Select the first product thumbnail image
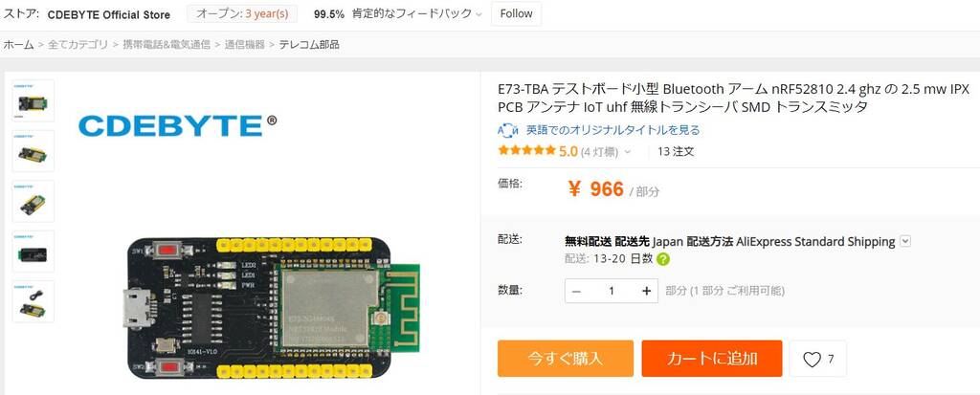Screen dimensions: 980x395 tap(33, 100)
